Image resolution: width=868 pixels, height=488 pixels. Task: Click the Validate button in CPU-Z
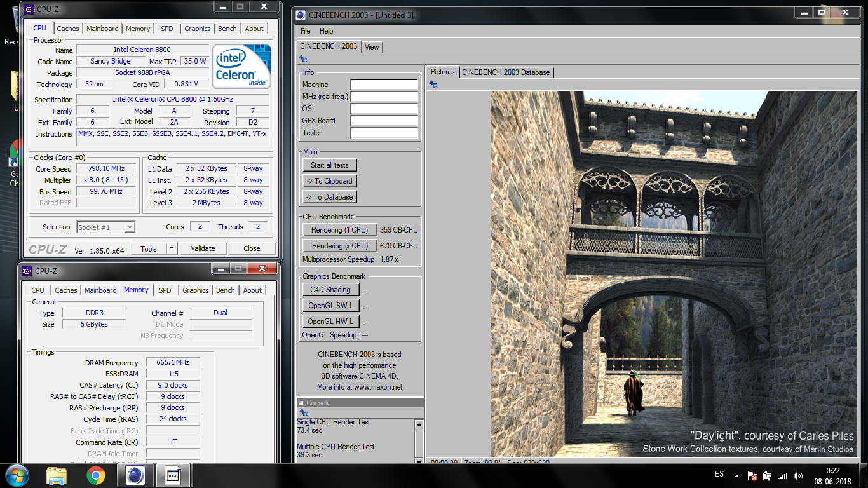coord(203,248)
